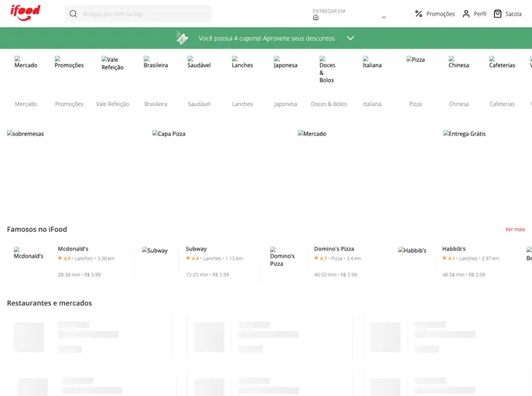Image resolution: width=532 pixels, height=396 pixels.
Task: Click the Famosos no iFood heading
Action: (37, 230)
